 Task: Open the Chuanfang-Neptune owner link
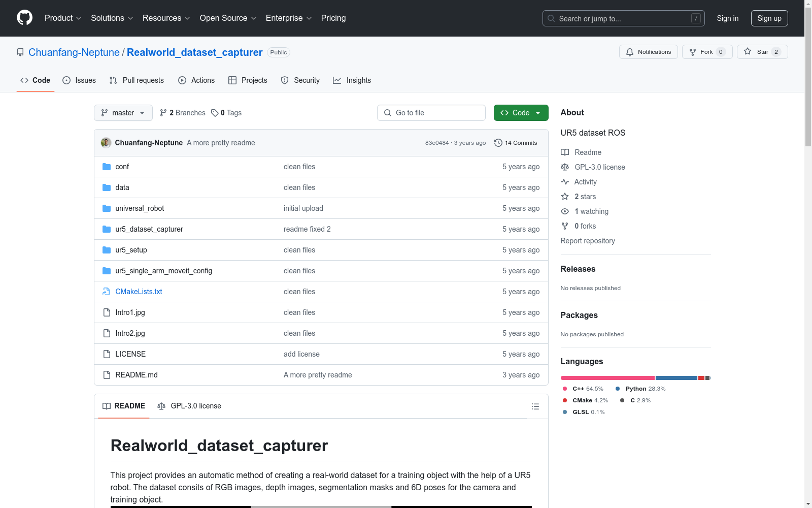(74, 52)
